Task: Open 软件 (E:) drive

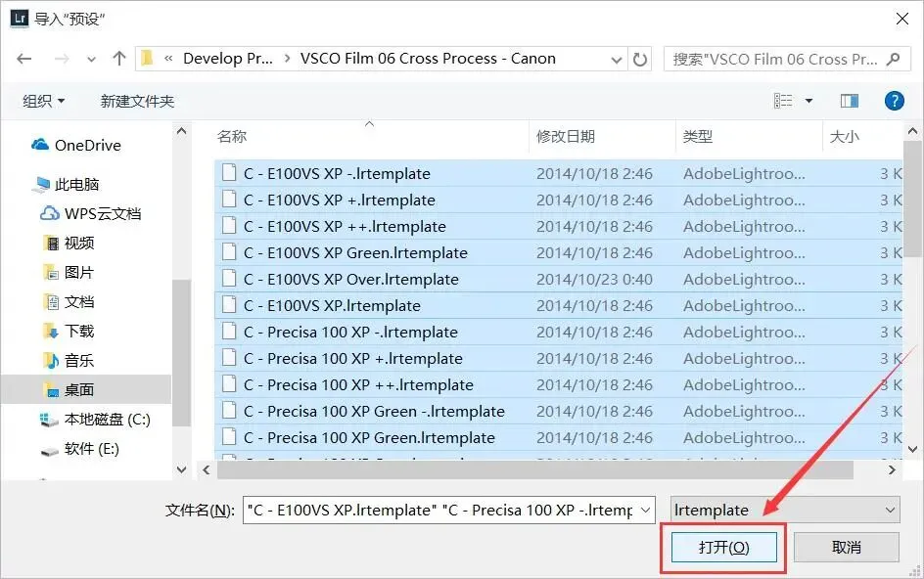Action: 80,449
